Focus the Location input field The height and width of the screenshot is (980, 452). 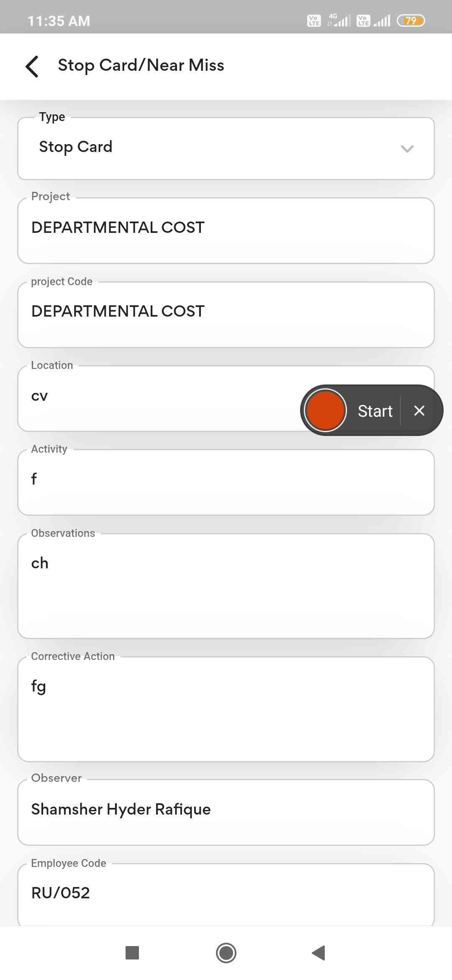point(159,398)
